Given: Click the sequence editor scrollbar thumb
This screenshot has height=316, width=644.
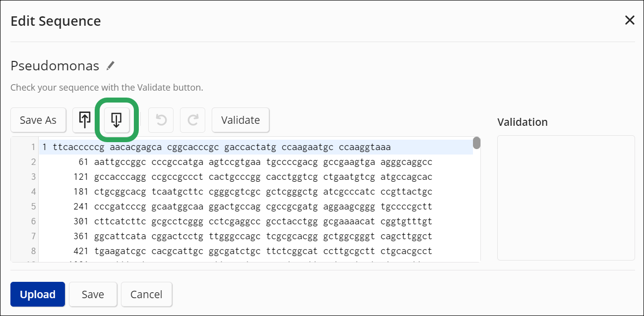Looking at the screenshot, I should [x=476, y=143].
